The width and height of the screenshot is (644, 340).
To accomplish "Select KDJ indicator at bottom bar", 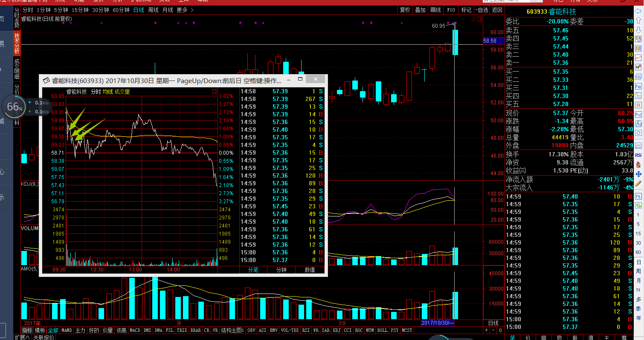I will [x=337, y=330].
